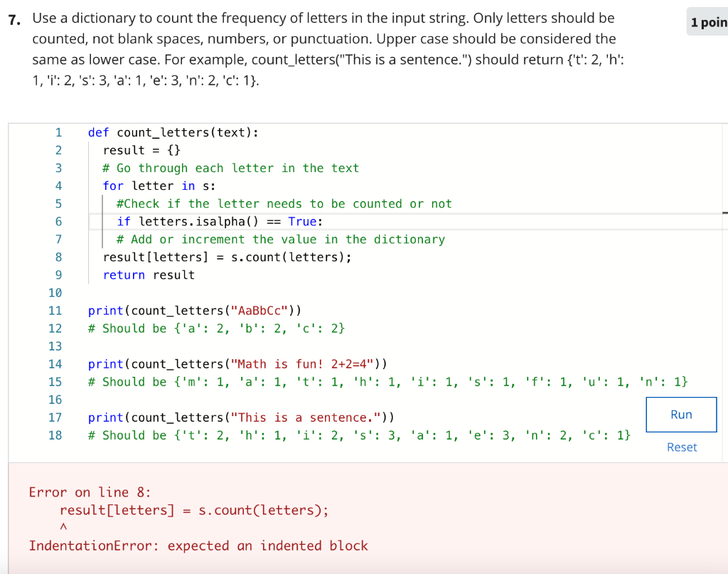Click the caret marker in the error output
728x574 pixels.
(63, 526)
